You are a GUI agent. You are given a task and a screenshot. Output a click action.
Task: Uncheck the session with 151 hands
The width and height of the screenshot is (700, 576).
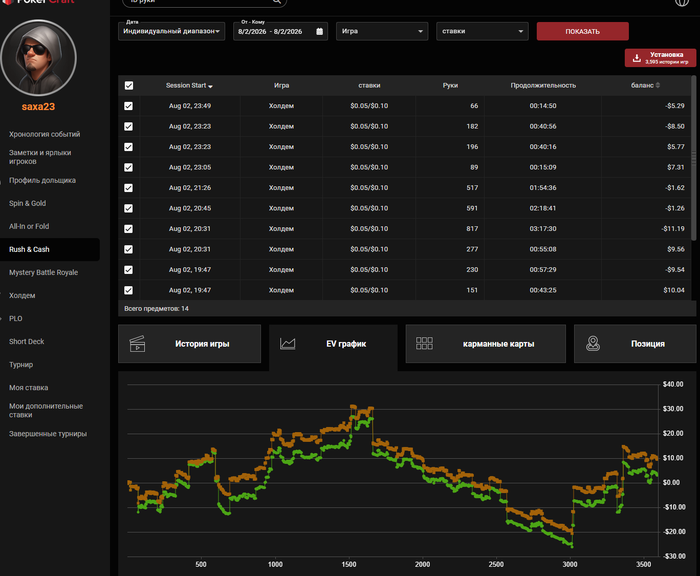129,290
